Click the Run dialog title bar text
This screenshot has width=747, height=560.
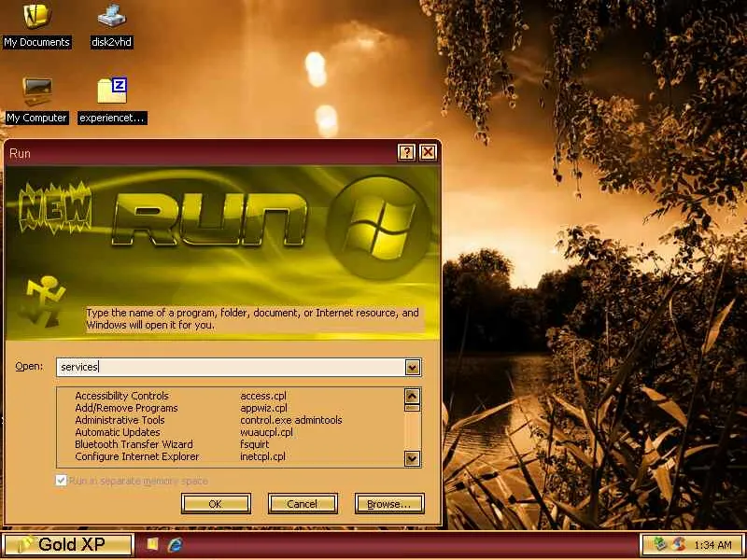click(x=20, y=153)
